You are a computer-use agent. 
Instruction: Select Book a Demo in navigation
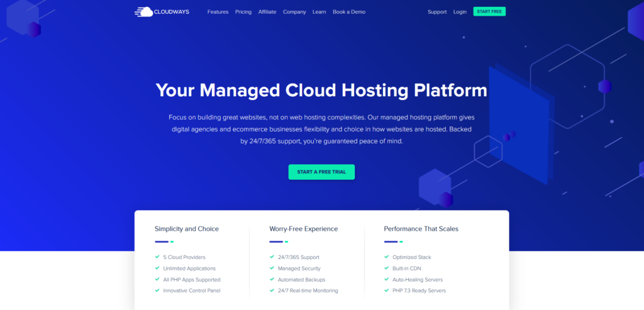(349, 12)
